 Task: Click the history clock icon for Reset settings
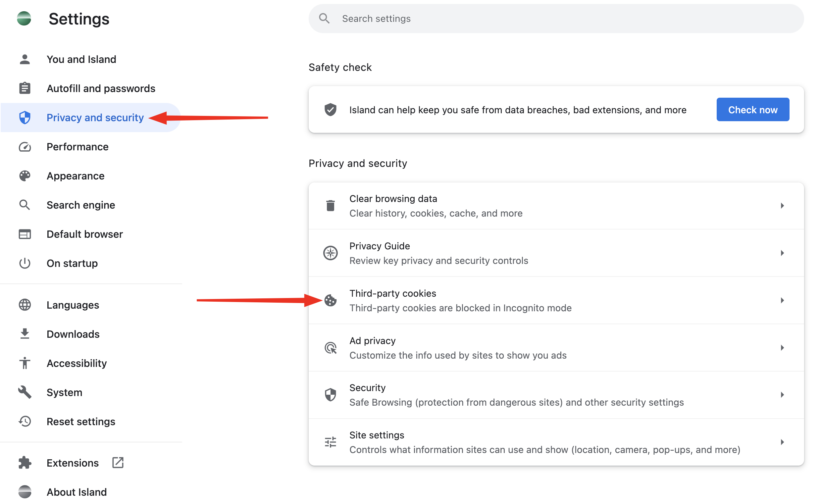click(25, 421)
